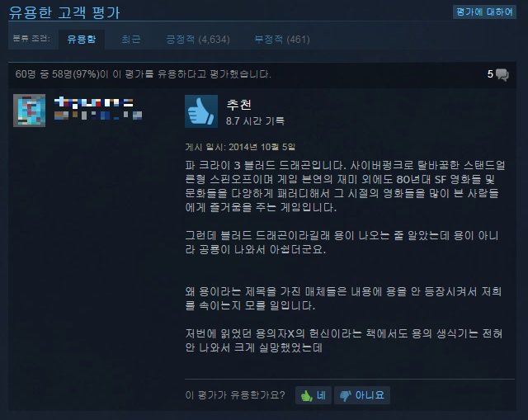
Task: Switch to the 유용함 sort tab
Action: [82, 40]
